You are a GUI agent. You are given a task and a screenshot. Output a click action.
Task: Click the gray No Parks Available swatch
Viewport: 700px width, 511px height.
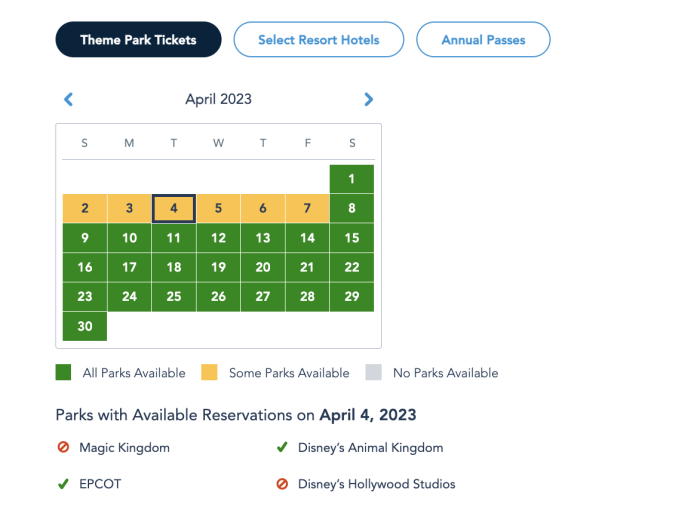[374, 372]
